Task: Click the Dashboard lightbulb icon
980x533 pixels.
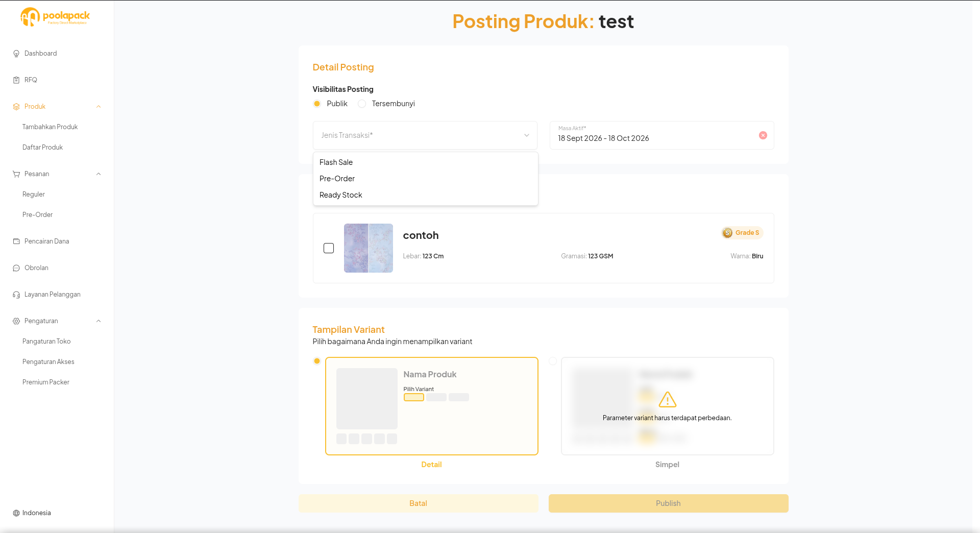Action: tap(16, 54)
